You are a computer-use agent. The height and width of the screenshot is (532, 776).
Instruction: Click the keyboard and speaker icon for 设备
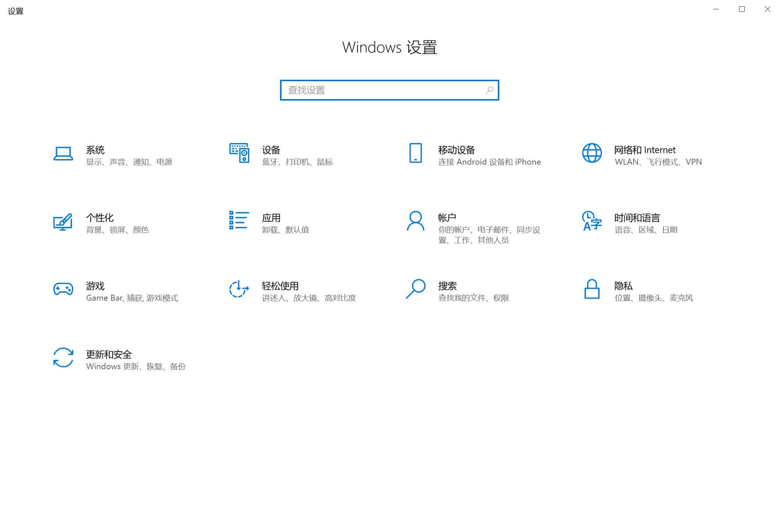239,153
